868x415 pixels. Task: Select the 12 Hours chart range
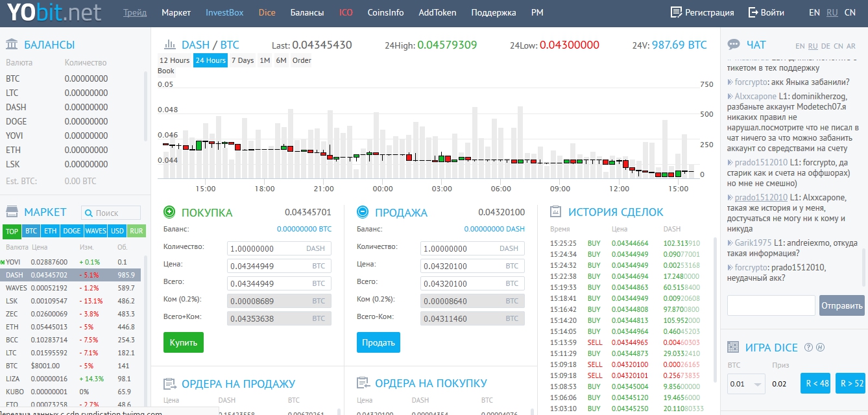click(175, 60)
